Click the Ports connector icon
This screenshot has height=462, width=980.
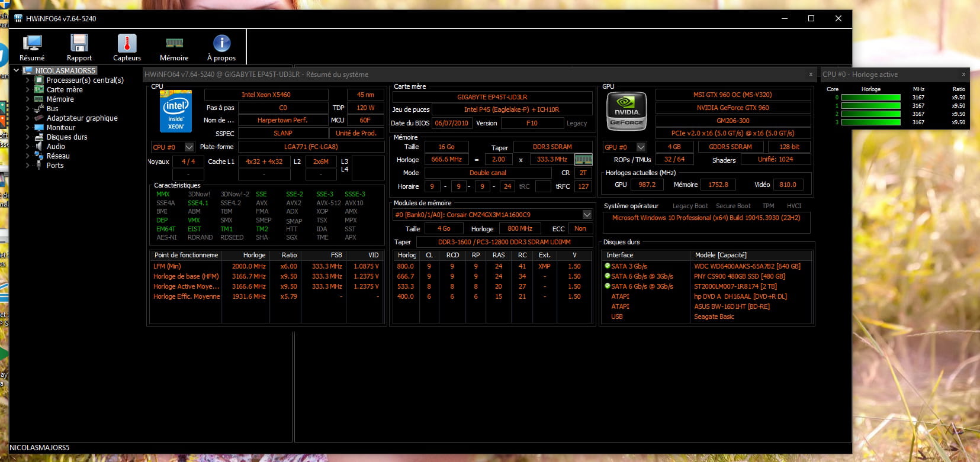(x=39, y=165)
